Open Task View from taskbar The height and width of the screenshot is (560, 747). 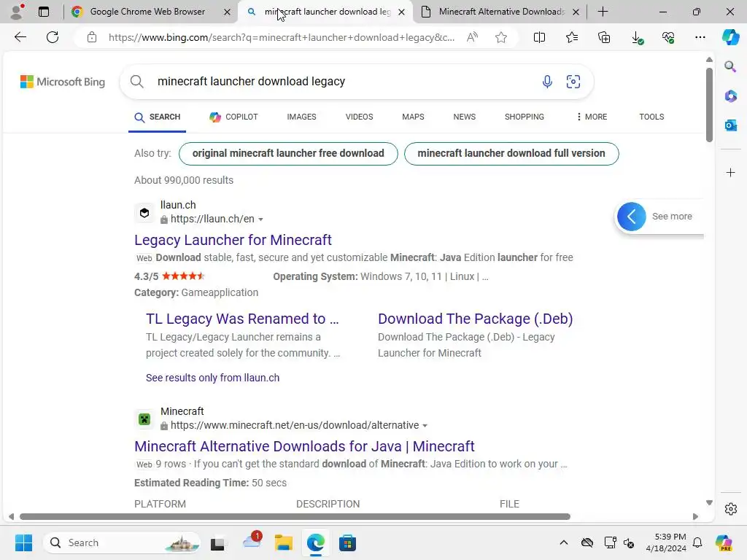tap(217, 542)
